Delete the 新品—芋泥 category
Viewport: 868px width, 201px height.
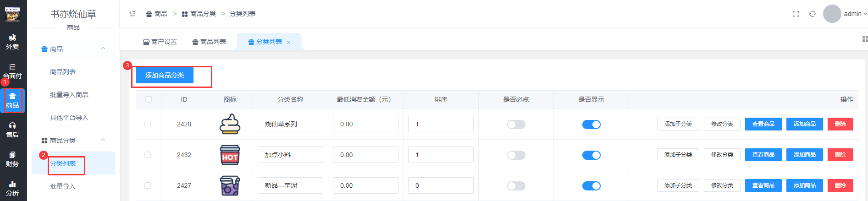point(840,185)
